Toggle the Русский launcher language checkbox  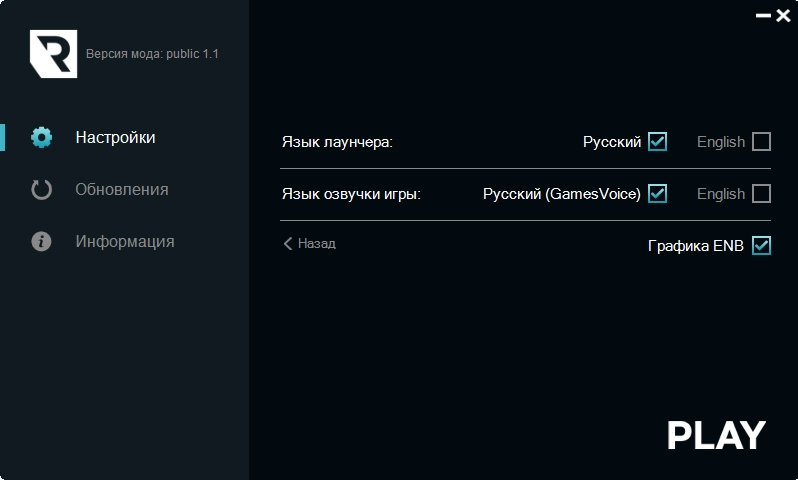tap(657, 142)
